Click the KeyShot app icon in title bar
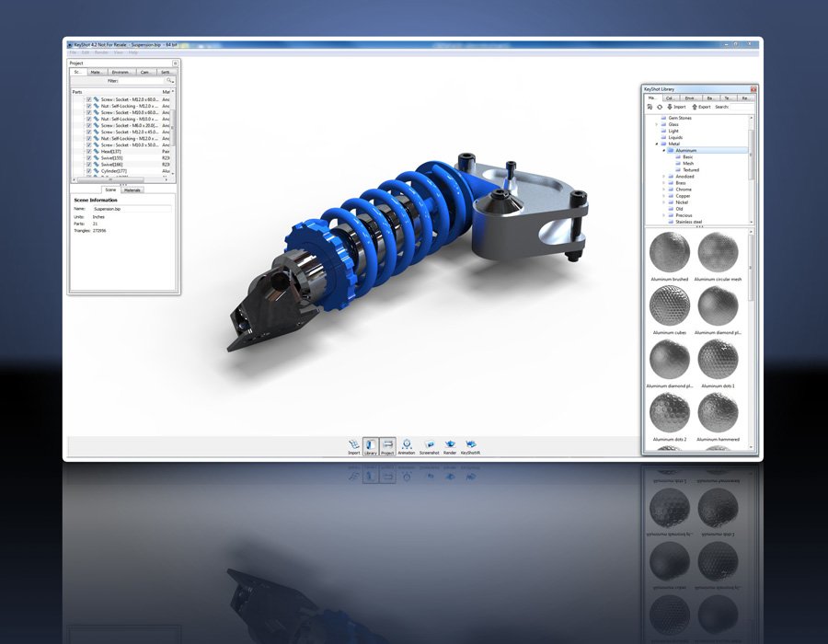828x644 pixels. point(70,45)
